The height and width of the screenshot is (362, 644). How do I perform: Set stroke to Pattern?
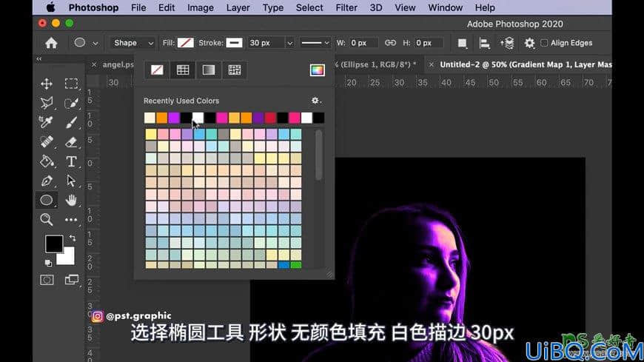pos(235,70)
